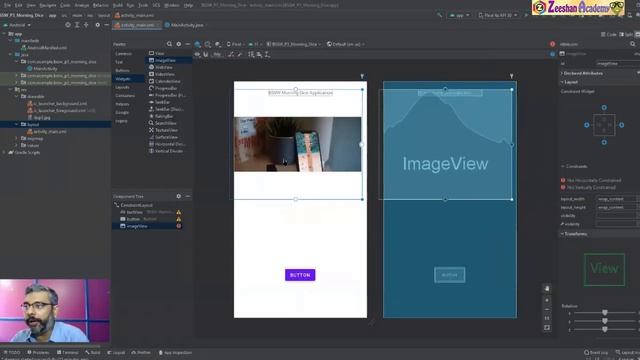
Task: Open the Terminal tool window
Action: point(67,352)
